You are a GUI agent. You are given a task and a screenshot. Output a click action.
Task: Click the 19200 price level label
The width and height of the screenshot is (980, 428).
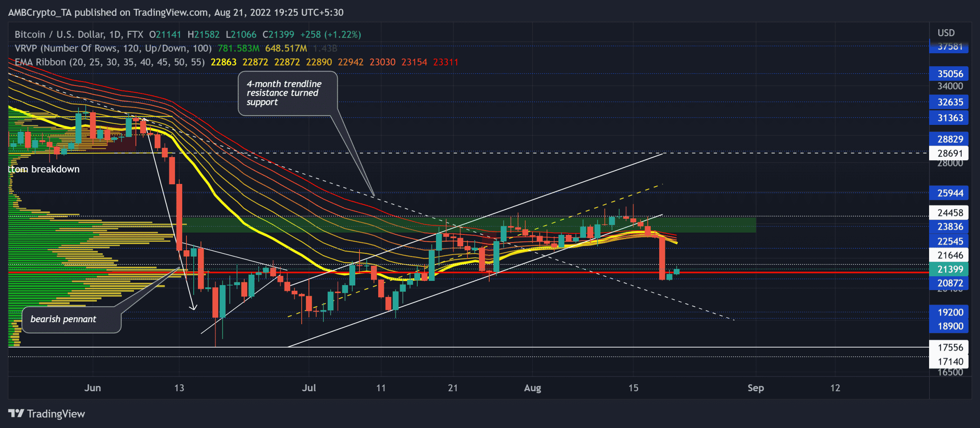pyautogui.click(x=949, y=312)
